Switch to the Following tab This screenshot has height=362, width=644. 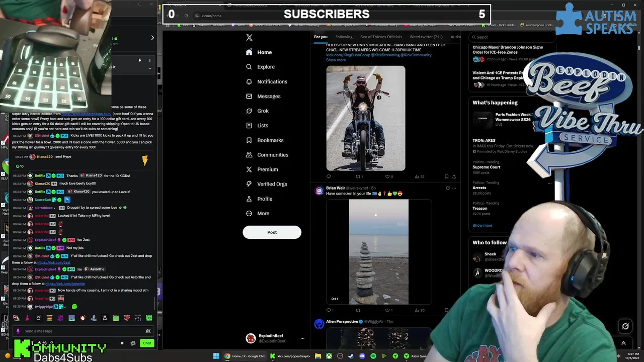coord(344,37)
